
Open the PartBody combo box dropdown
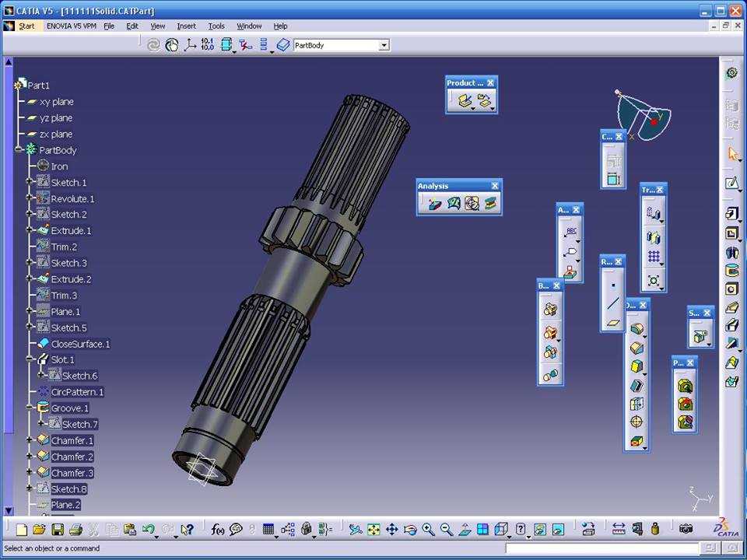[384, 46]
